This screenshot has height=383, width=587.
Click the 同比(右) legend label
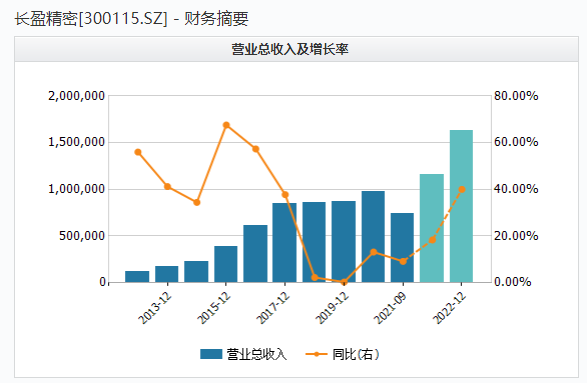(356, 354)
